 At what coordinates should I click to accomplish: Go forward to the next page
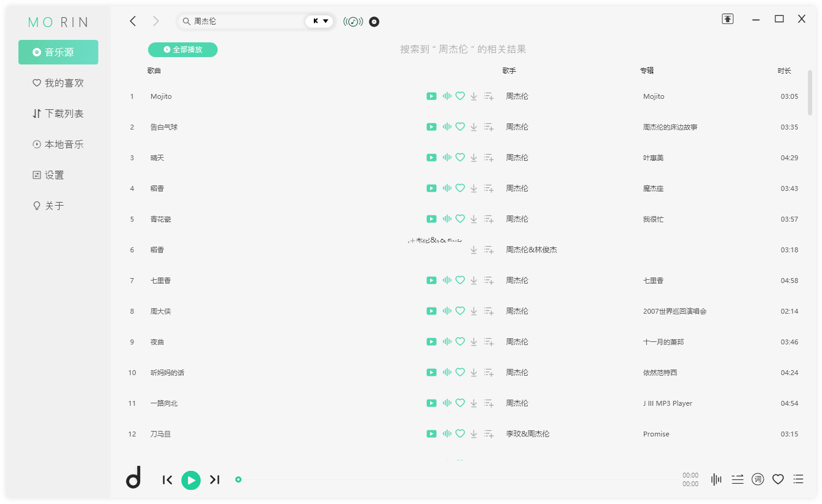tap(156, 21)
